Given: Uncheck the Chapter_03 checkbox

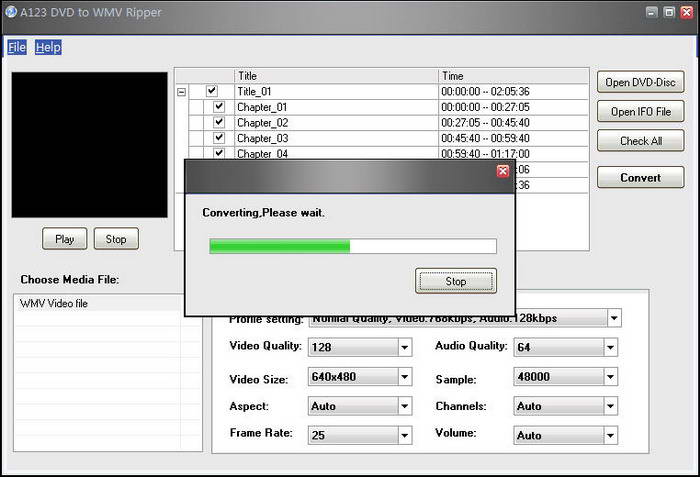Looking at the screenshot, I should point(218,138).
